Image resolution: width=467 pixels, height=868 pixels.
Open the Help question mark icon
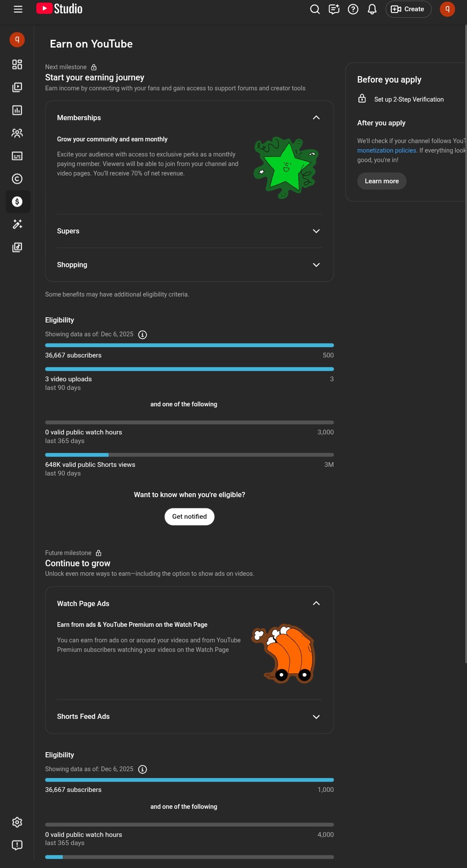click(x=353, y=9)
